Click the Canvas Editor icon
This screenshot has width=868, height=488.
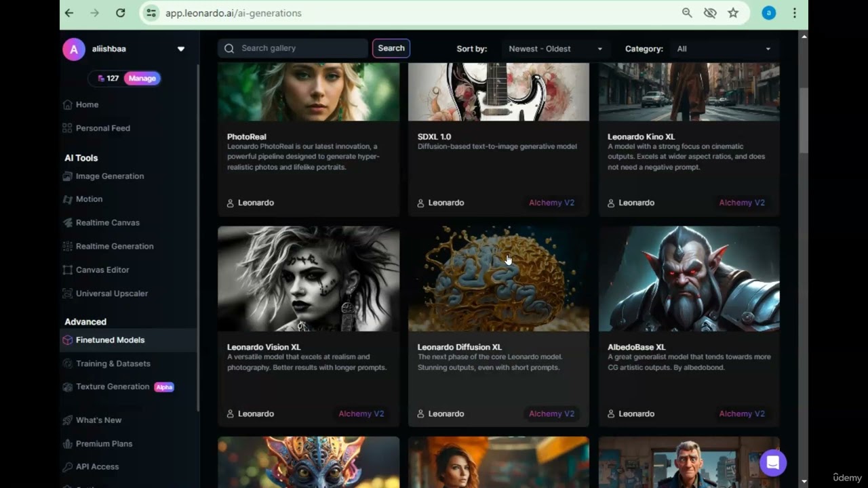(x=67, y=270)
